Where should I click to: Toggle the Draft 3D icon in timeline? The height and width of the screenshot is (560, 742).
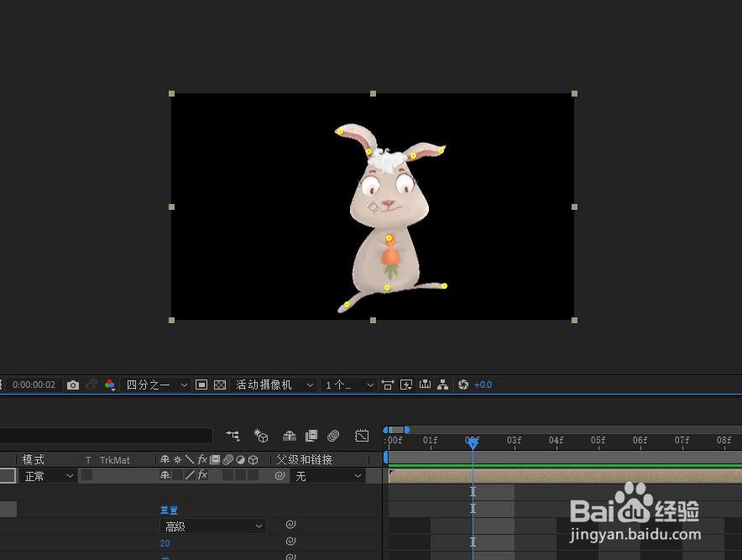[261, 436]
